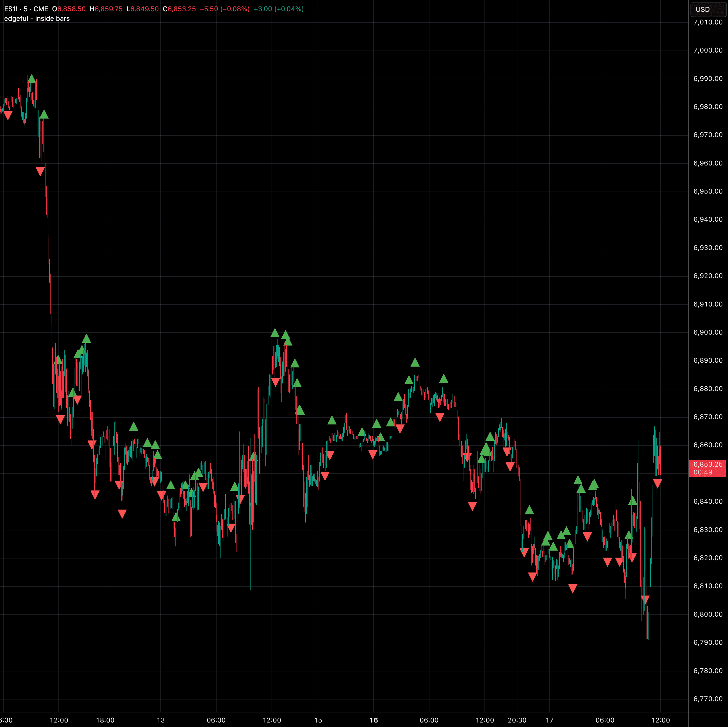Click red down-triangle beside current price at far right
The image size is (728, 727).
(657, 483)
